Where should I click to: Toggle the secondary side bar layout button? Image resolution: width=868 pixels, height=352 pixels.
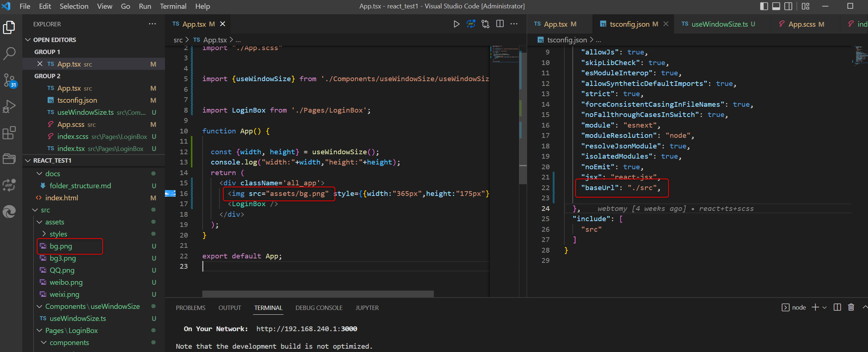(788, 6)
